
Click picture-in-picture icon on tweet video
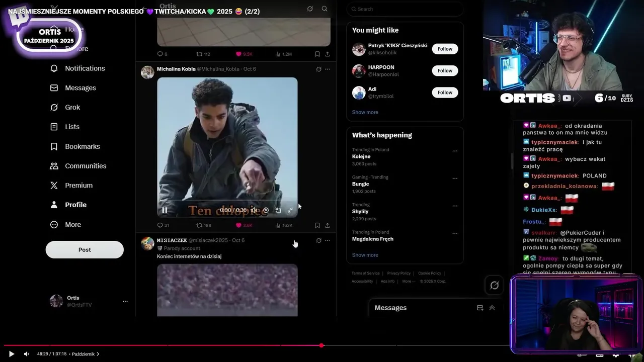point(278,210)
